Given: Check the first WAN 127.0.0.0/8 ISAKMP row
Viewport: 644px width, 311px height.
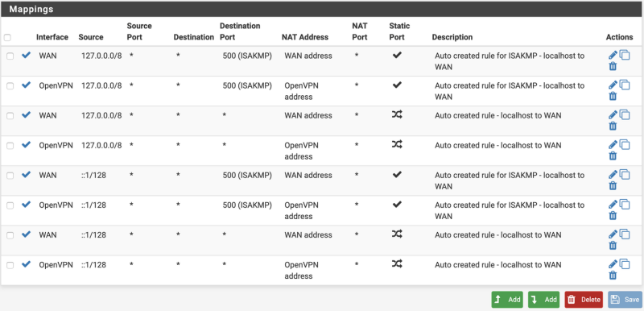Looking at the screenshot, I should point(10,56).
